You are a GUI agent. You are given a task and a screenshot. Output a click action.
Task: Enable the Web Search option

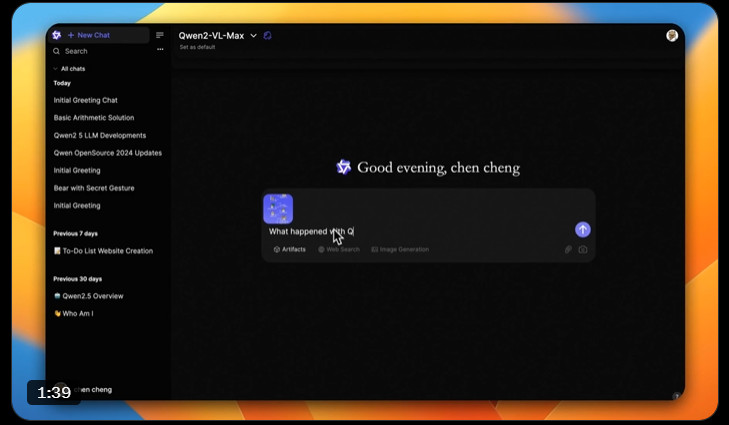pos(339,249)
